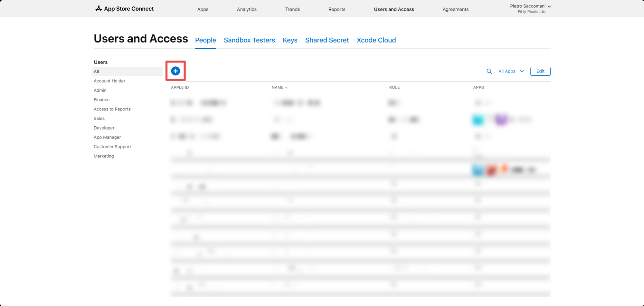Filter users by Access to Reports
Viewport: 644px width, 306px height.
tap(112, 109)
